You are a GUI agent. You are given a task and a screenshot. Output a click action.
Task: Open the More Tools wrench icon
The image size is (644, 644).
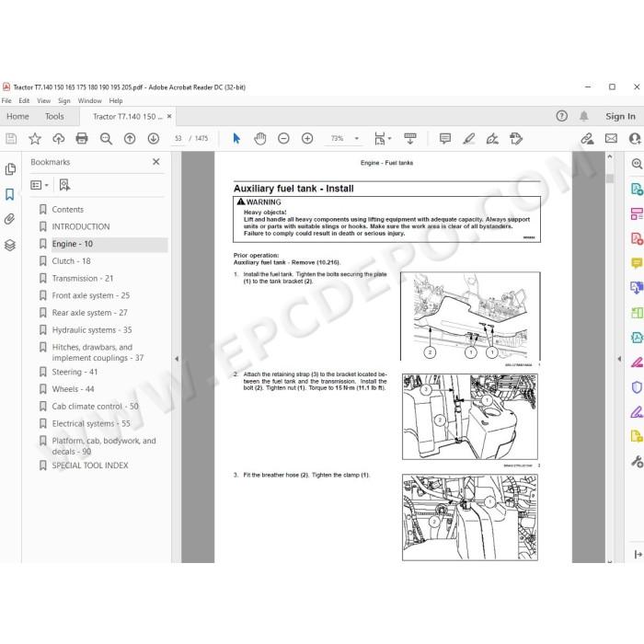[x=637, y=462]
